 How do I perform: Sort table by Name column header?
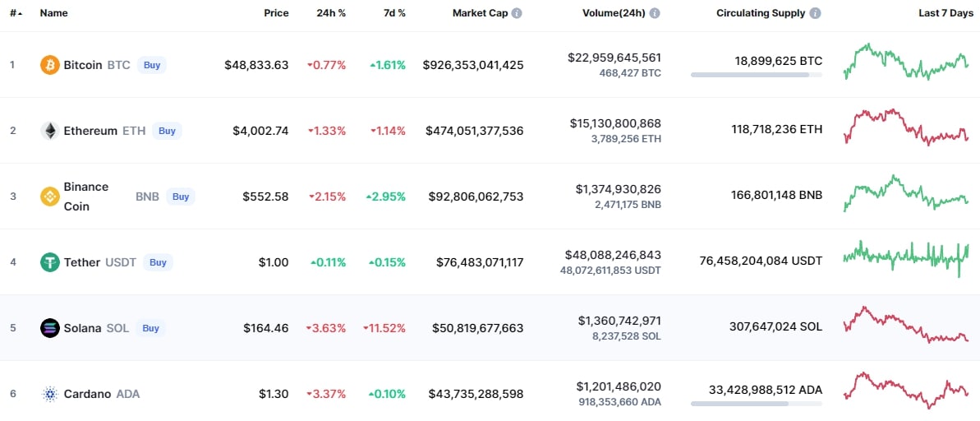53,13
